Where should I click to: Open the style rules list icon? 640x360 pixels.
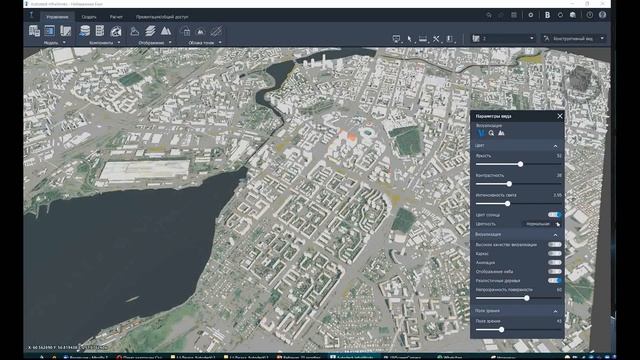point(100,31)
